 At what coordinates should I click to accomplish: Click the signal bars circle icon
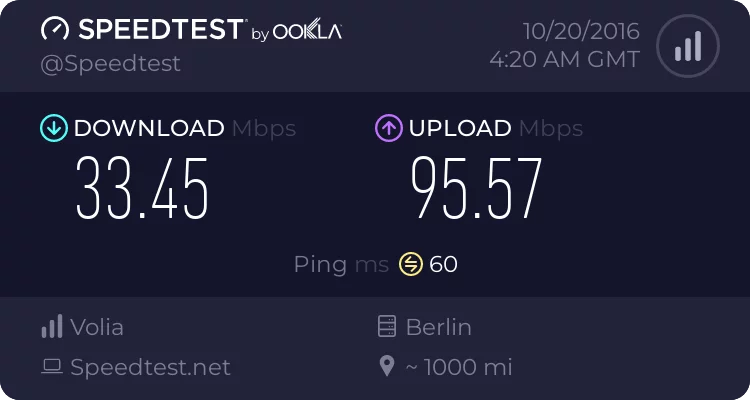687,45
